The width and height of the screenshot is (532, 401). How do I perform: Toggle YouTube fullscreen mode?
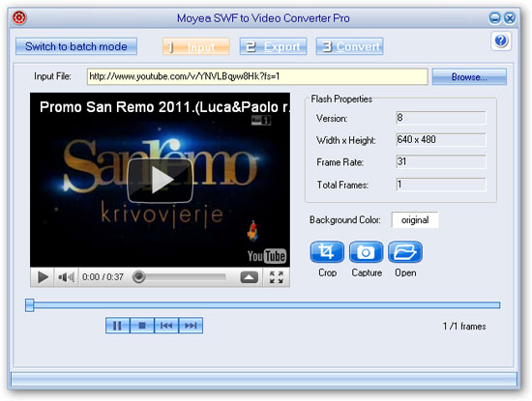277,277
